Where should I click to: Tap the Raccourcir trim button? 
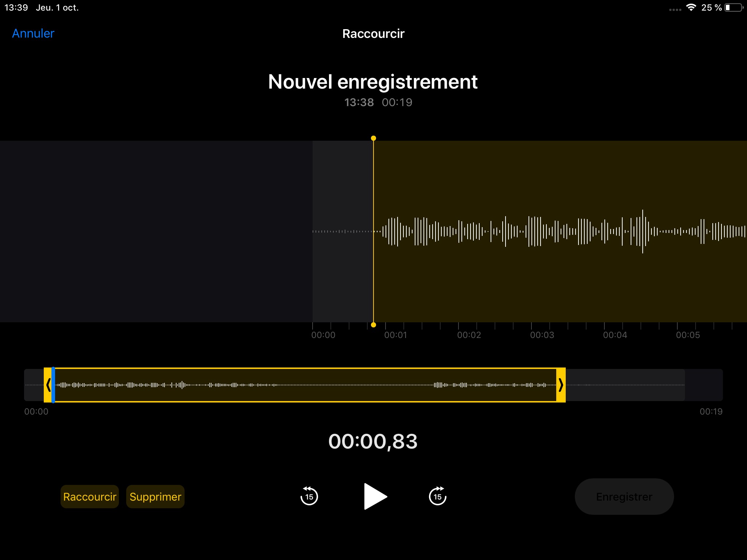90,497
